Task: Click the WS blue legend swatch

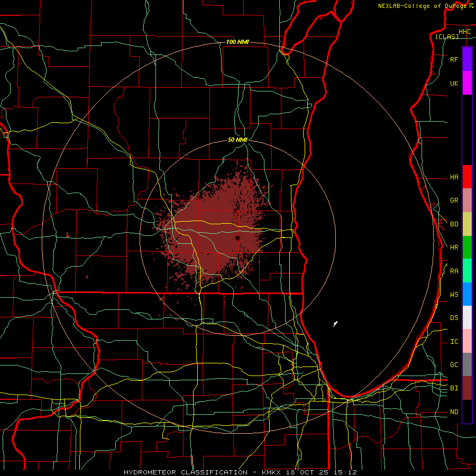Action: [467, 294]
